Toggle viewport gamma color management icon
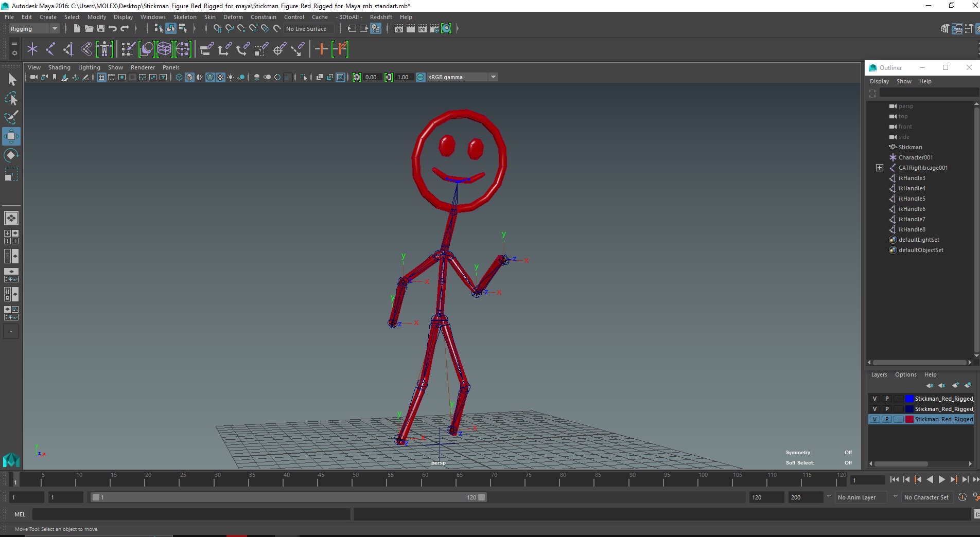 tap(421, 77)
